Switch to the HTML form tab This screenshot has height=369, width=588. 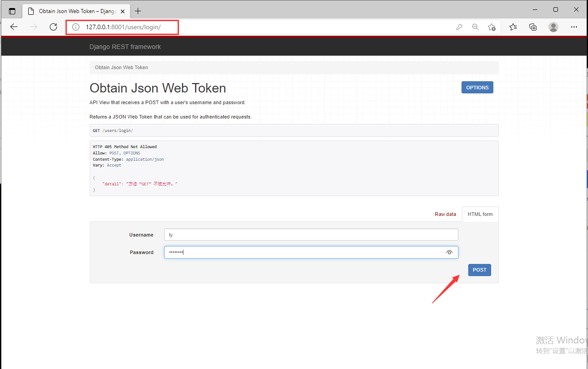coord(480,214)
